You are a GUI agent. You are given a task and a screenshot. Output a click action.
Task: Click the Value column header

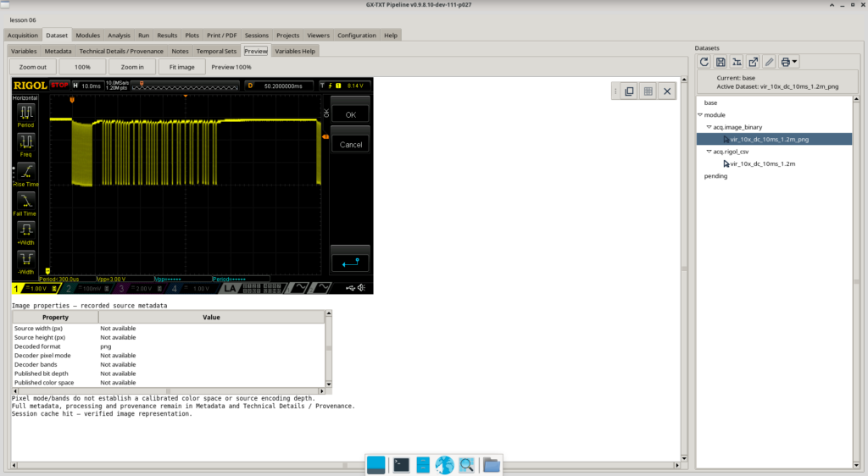(211, 318)
